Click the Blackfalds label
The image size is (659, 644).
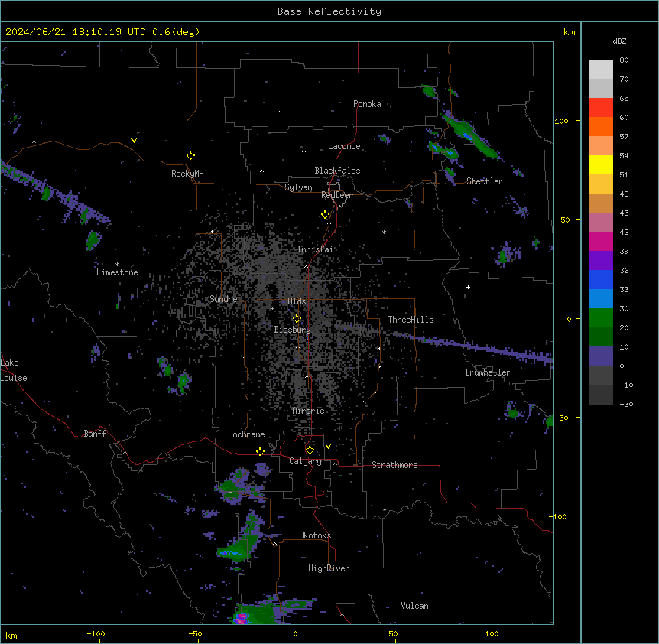point(337,171)
